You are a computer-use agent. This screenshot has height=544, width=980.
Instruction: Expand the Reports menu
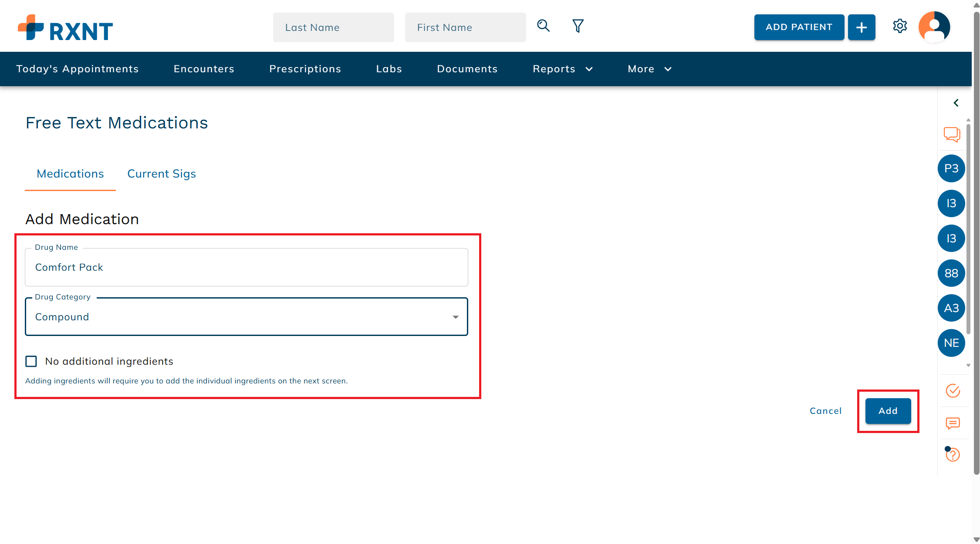click(x=562, y=69)
